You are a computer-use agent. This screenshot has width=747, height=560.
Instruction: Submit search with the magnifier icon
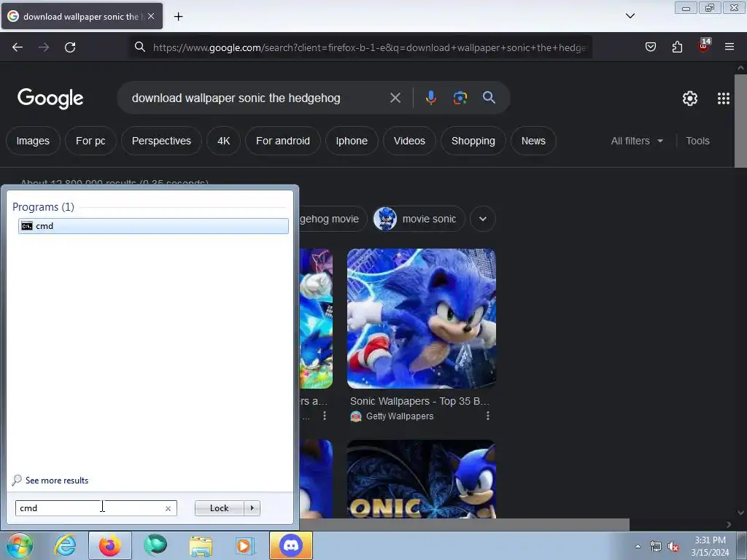point(489,98)
